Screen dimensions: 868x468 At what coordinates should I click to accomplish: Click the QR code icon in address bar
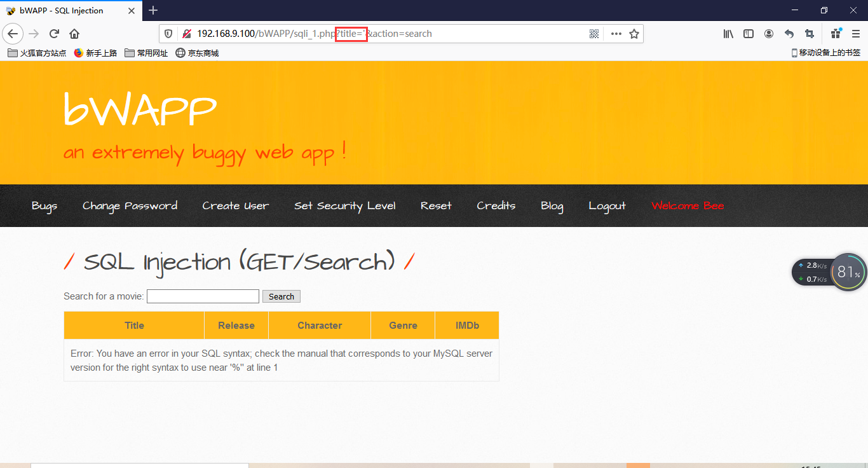click(x=593, y=34)
